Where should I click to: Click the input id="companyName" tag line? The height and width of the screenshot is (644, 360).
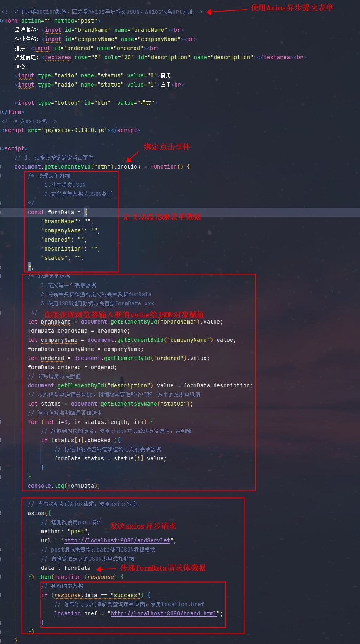pos(106,39)
